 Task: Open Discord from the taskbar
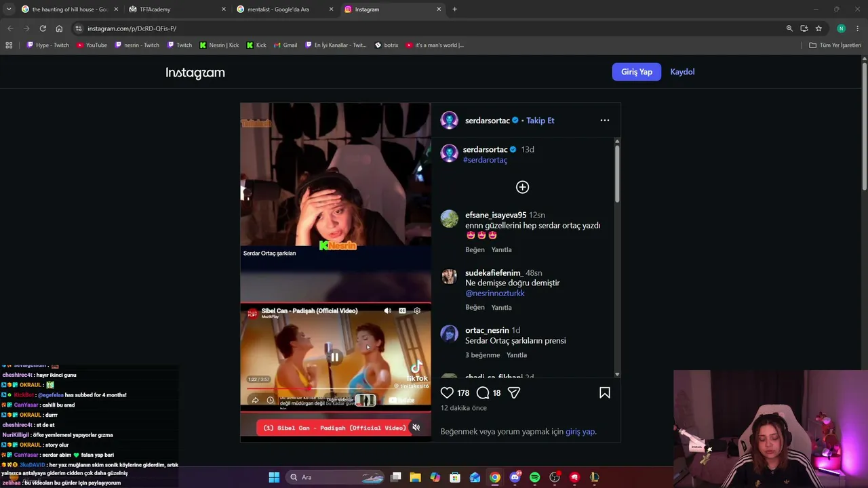click(x=515, y=477)
